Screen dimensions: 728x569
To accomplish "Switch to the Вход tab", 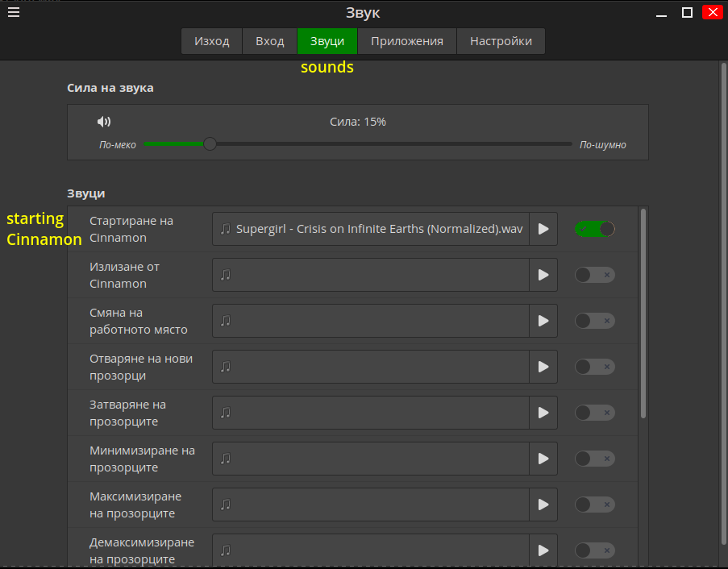I will [270, 41].
